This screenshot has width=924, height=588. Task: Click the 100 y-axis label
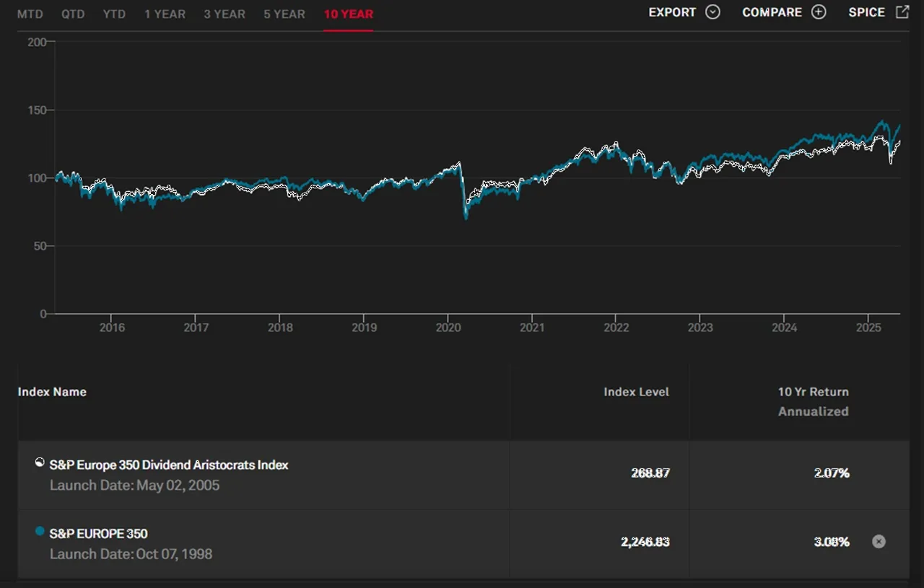click(38, 178)
